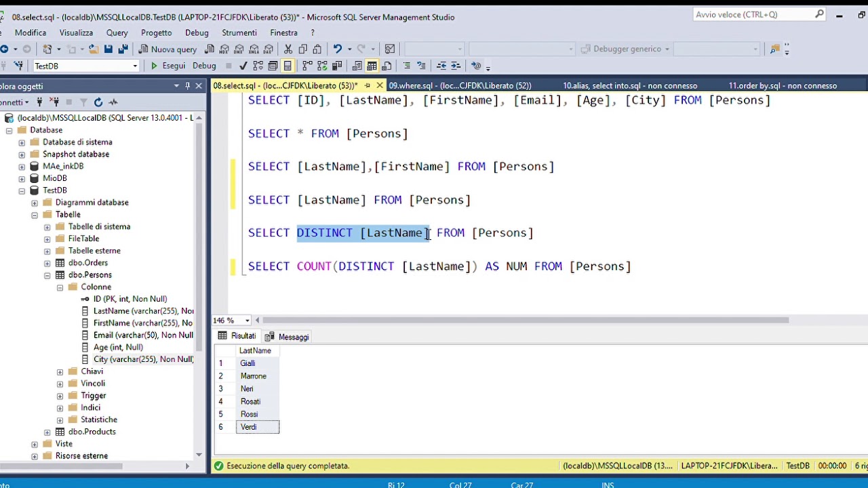Click the Decrease indent icon

click(441, 66)
